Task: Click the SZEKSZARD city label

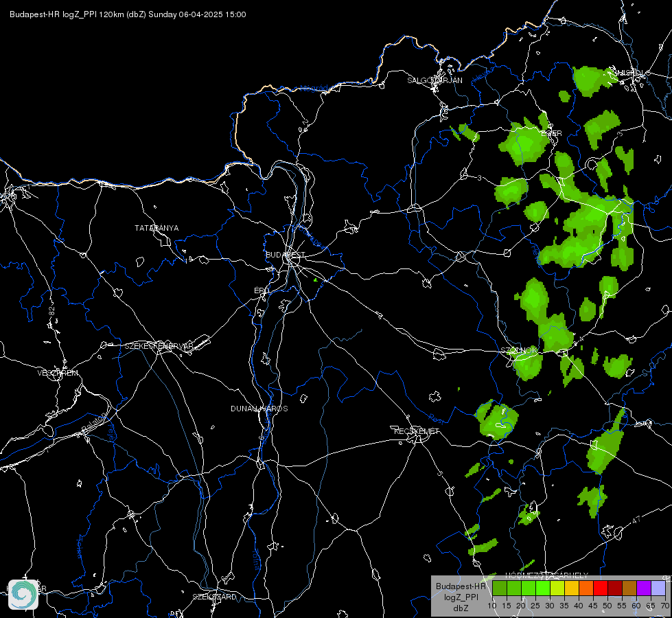Action: pyautogui.click(x=214, y=597)
